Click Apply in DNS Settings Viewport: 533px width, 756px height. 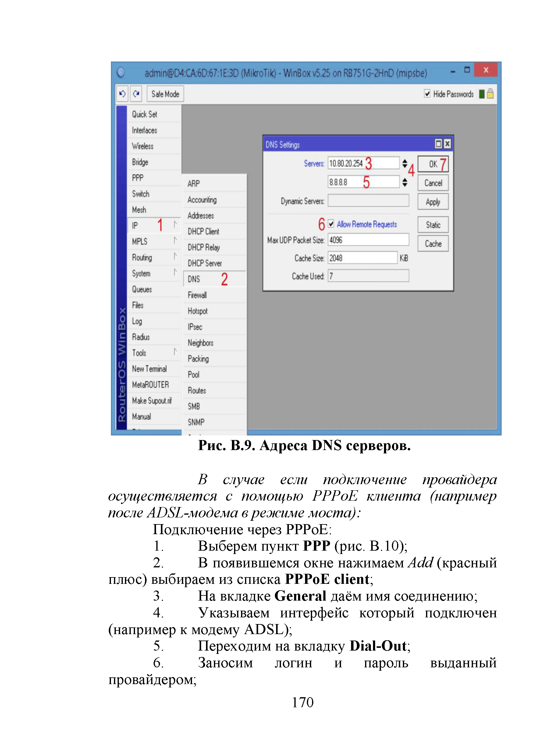pyautogui.click(x=433, y=202)
